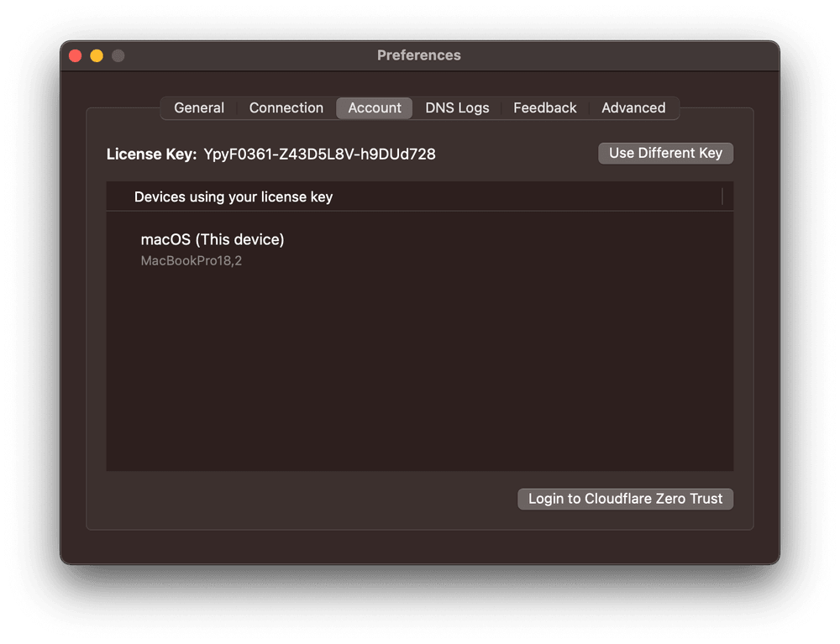The height and width of the screenshot is (644, 840).
Task: Select the macOS (This device) entry
Action: tap(213, 239)
